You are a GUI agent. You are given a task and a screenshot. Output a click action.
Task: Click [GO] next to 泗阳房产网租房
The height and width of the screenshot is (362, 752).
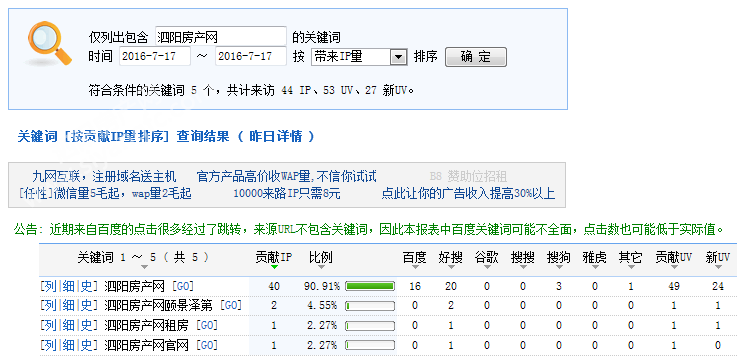(x=207, y=326)
